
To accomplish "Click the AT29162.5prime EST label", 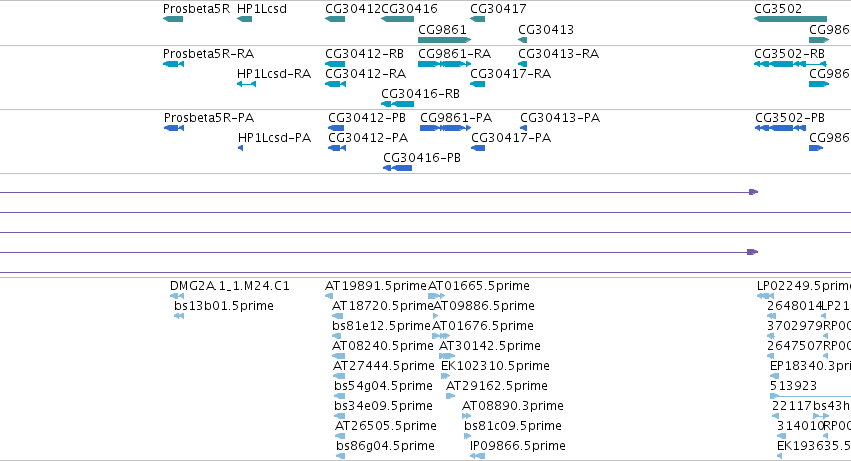I will pyautogui.click(x=497, y=386).
